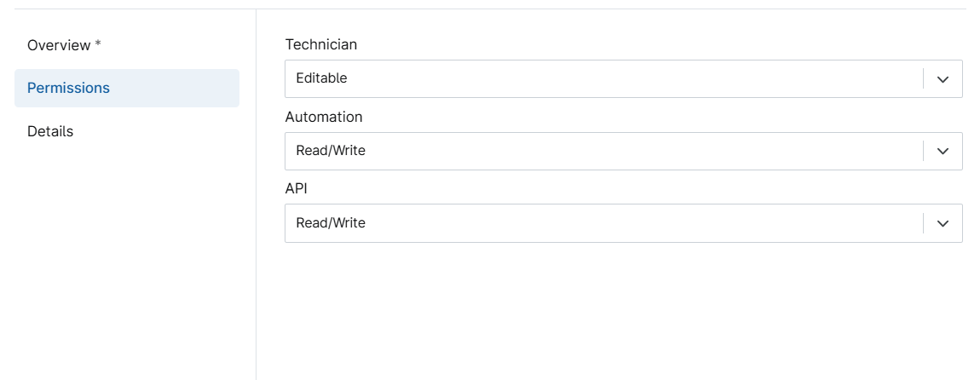This screenshot has width=980, height=380.
Task: Click the Automation field label
Action: [323, 117]
